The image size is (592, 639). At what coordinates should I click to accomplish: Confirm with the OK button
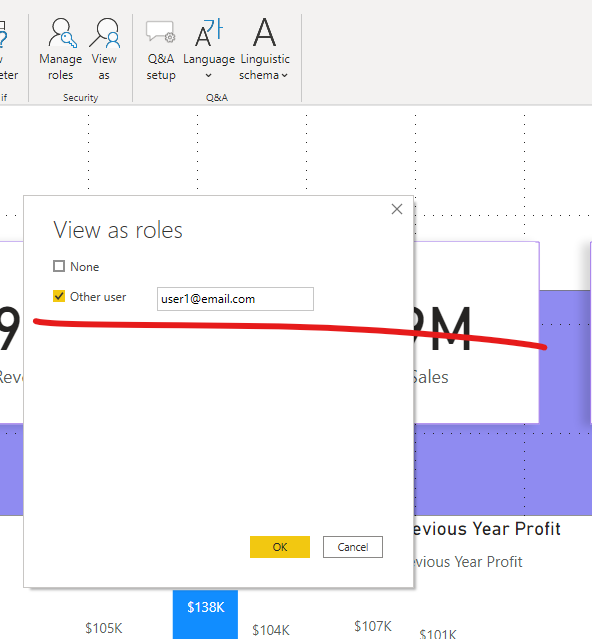pyautogui.click(x=279, y=547)
